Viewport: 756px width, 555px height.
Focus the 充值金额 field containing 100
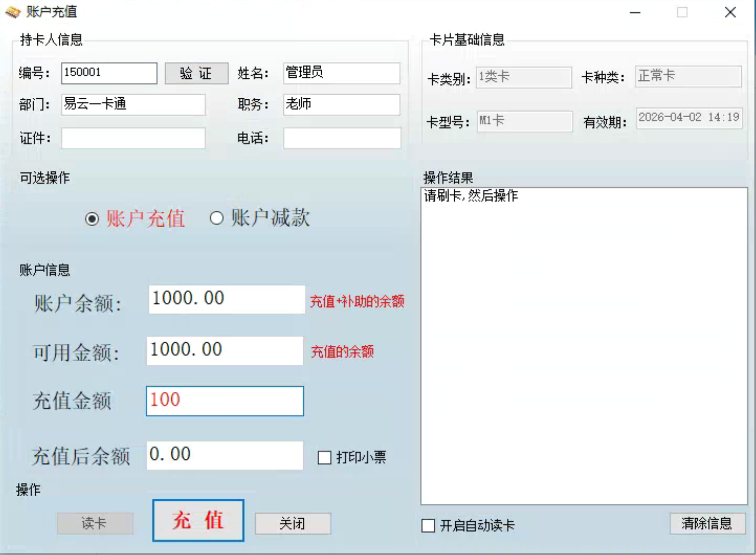click(225, 401)
